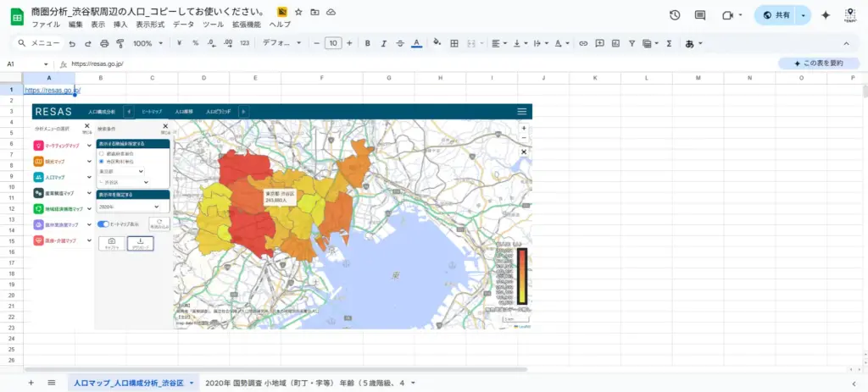Open the font family dropdown
Image resolution: width=868 pixels, height=392 pixels.
[x=281, y=43]
